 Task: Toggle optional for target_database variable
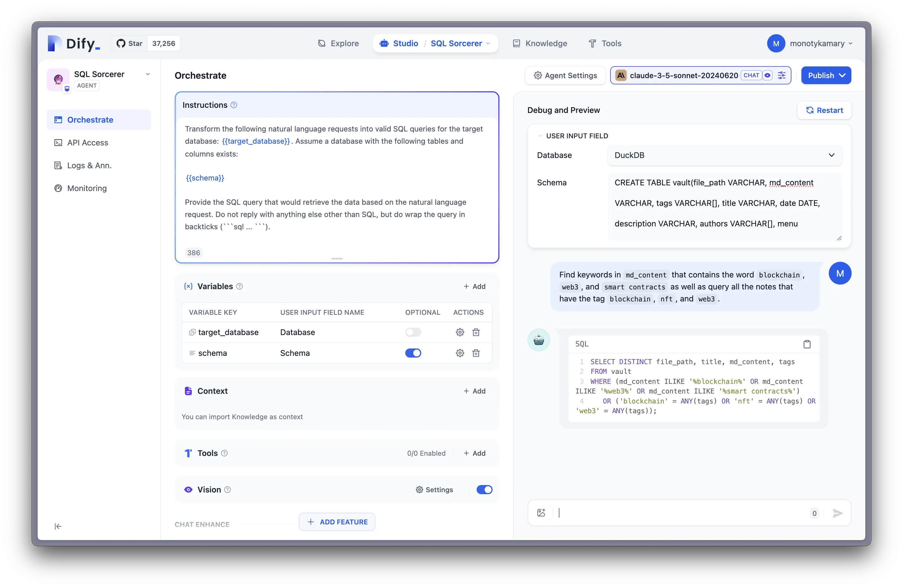coord(413,332)
